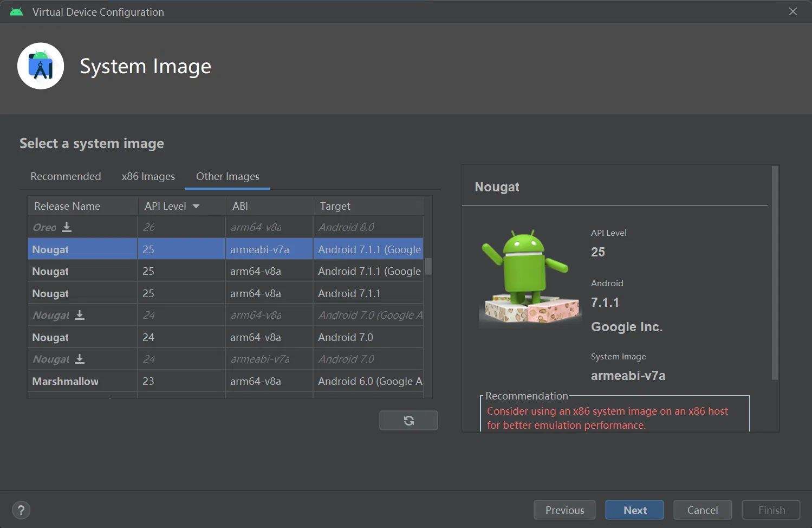Click the Oreo Android 8.0 target cell

click(368, 227)
